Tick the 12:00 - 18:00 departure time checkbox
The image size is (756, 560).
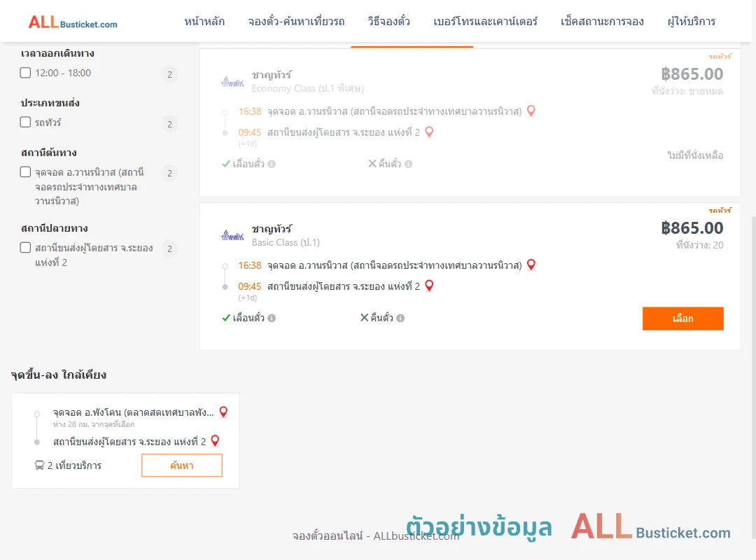pyautogui.click(x=26, y=73)
